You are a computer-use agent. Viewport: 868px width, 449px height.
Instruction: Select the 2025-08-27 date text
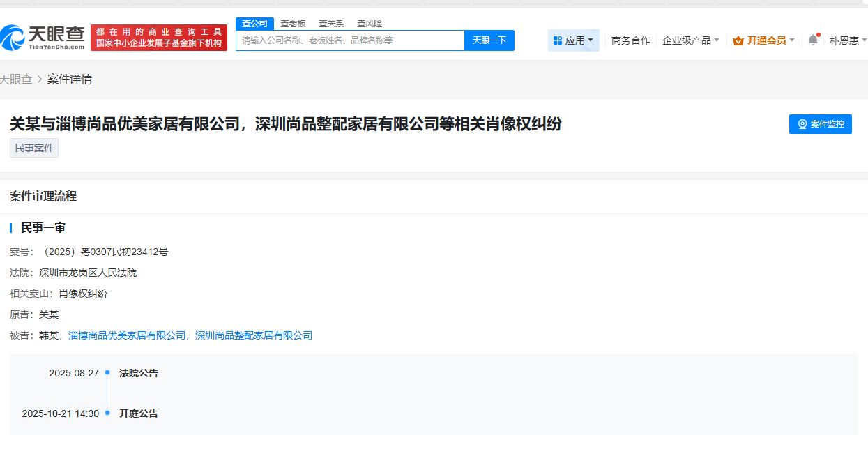click(x=74, y=373)
